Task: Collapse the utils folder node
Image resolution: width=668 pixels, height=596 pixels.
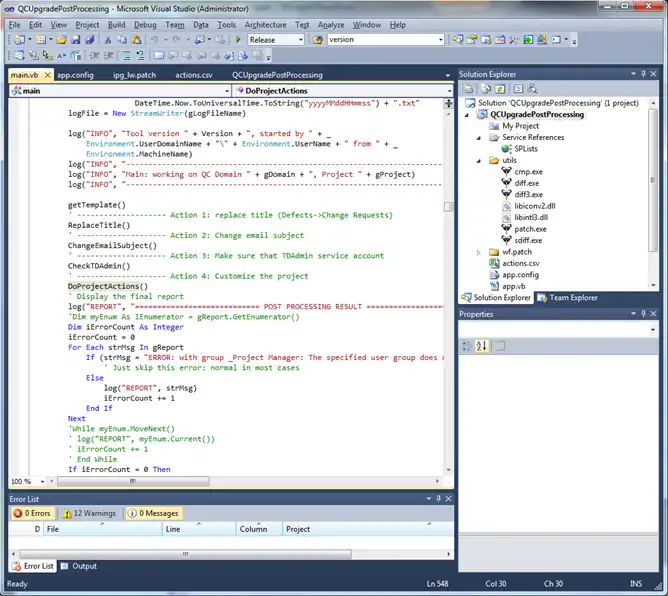Action: point(479,161)
